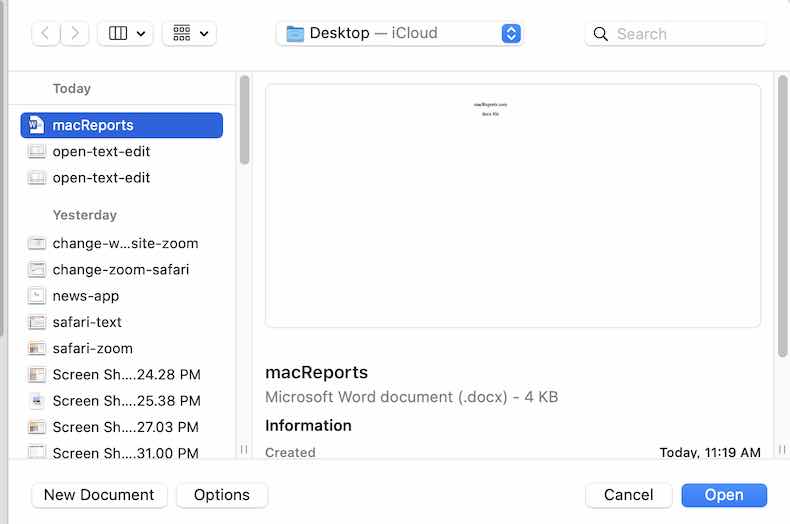Select Screen Sh....27.03 PM file
The width and height of the screenshot is (790, 524).
click(x=121, y=427)
